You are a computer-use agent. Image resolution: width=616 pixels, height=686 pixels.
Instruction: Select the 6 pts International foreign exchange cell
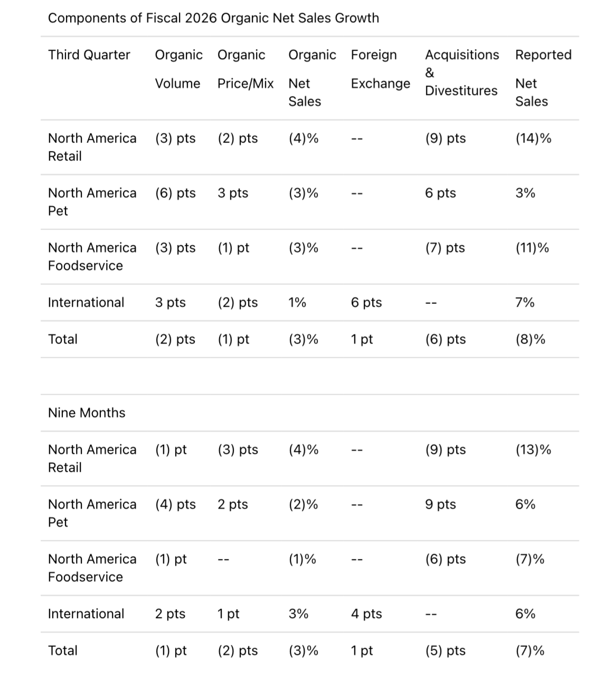pos(366,302)
